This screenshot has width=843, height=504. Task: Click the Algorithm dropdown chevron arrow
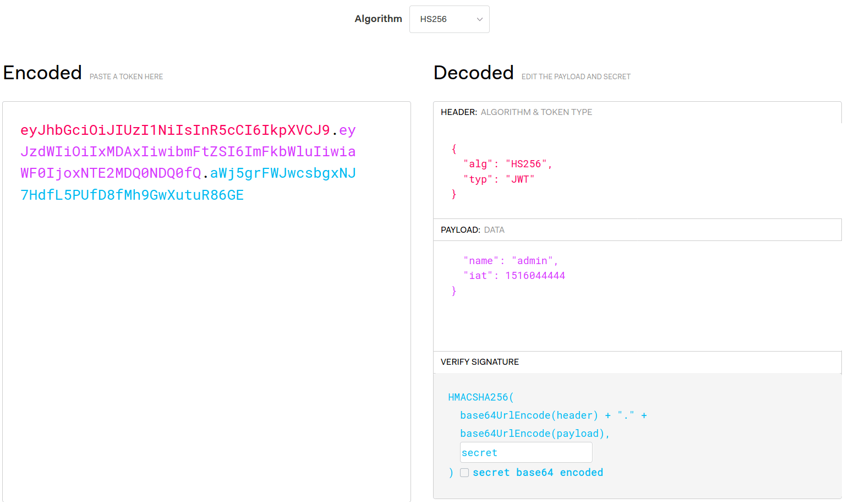click(x=479, y=19)
